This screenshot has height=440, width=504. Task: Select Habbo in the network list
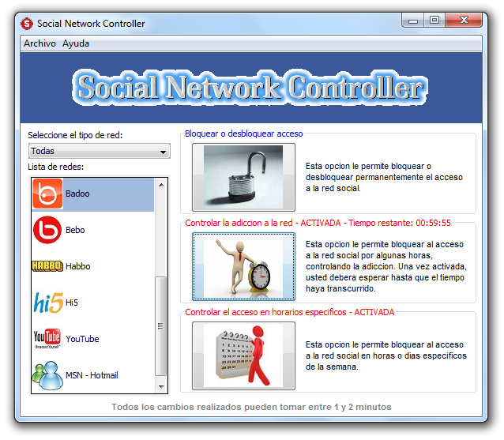point(93,266)
